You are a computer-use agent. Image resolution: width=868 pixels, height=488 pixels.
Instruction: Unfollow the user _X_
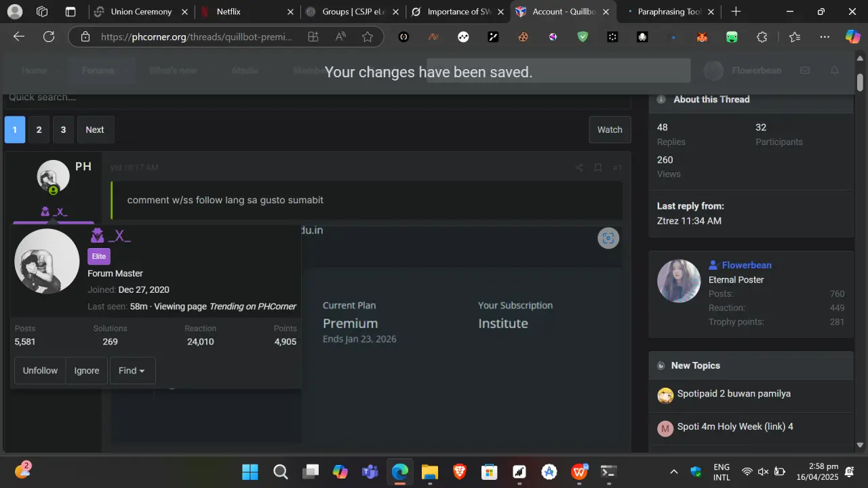[x=40, y=371]
